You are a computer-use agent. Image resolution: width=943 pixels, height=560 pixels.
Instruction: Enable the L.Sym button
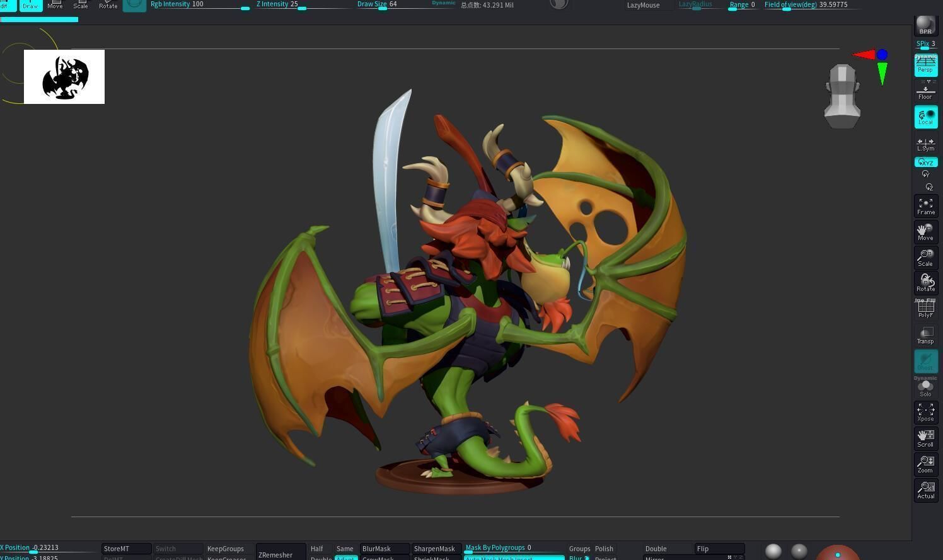coord(925,144)
